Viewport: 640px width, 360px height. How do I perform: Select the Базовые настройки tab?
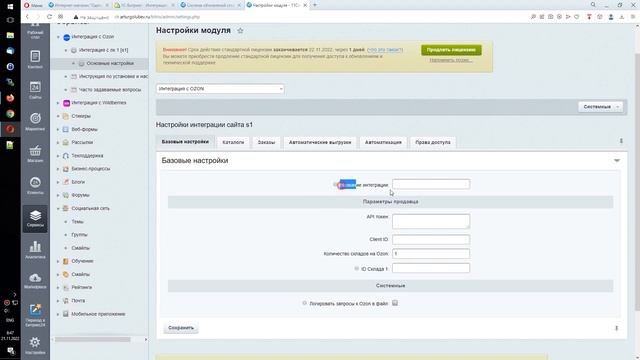pos(185,142)
